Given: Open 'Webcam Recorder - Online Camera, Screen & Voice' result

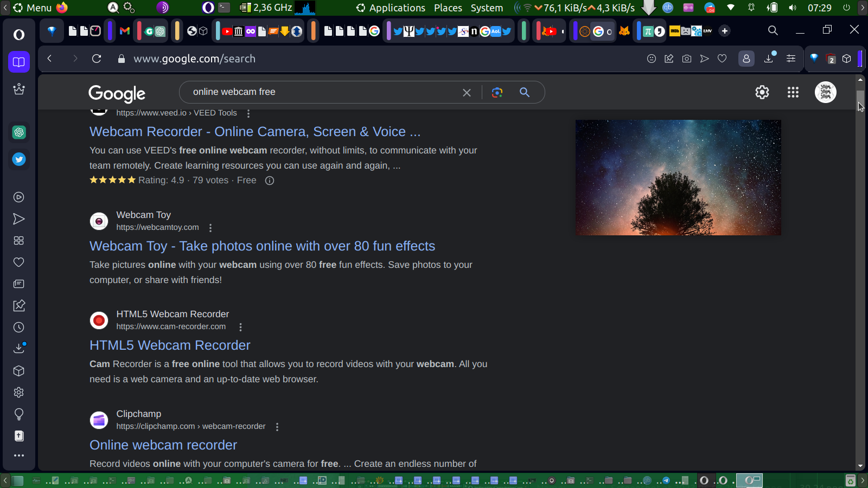Looking at the screenshot, I should pyautogui.click(x=255, y=132).
